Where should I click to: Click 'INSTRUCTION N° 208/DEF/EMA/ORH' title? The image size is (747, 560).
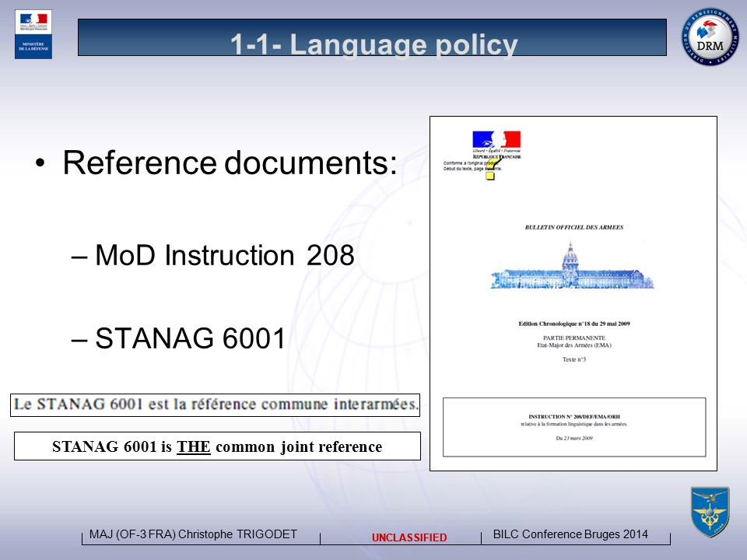point(574,417)
